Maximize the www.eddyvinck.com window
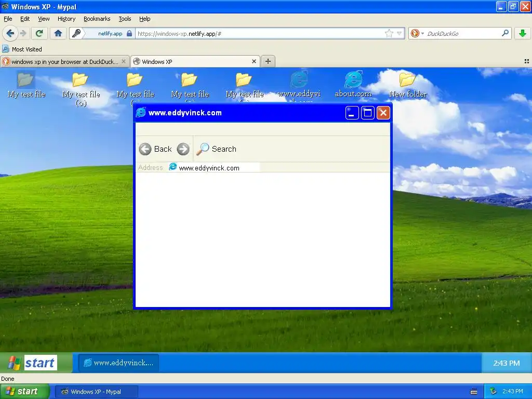Image resolution: width=532 pixels, height=399 pixels. click(x=367, y=113)
